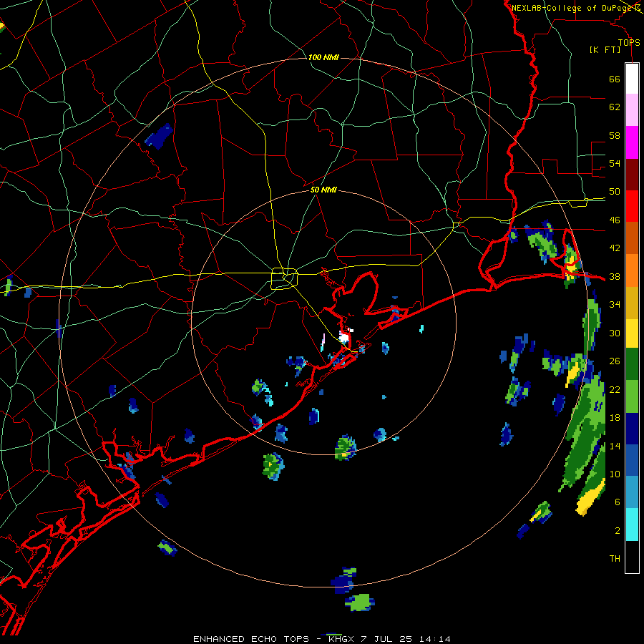Viewport: 644px width, 644px height.
Task: Click the 'TOPS' legend title
Action: click(629, 43)
